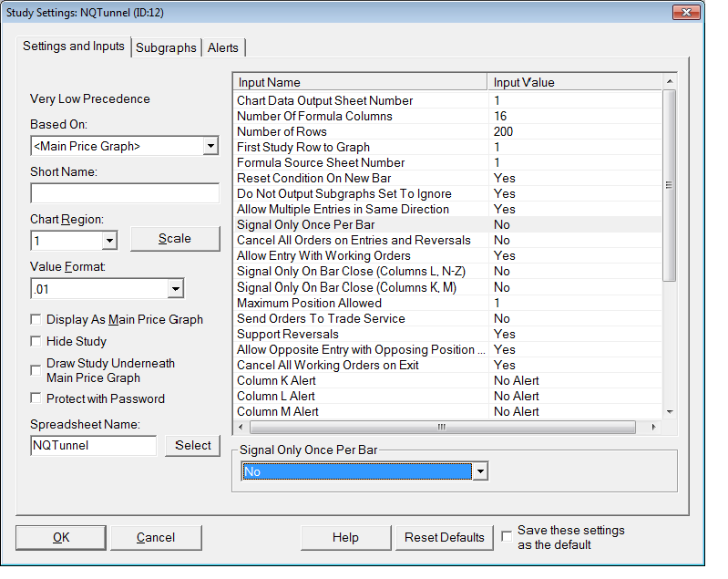Select the Settings and Inputs tab
This screenshot has width=728, height=579.
(x=74, y=46)
